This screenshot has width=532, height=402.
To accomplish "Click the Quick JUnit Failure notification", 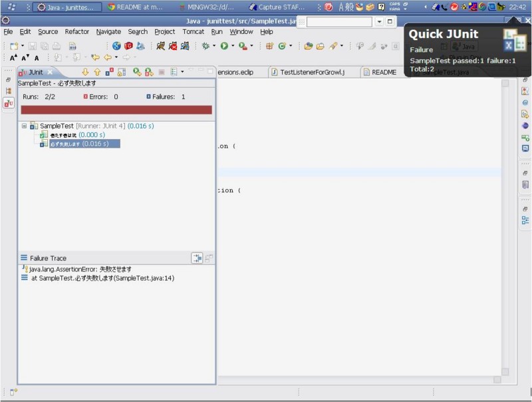I will (467, 51).
